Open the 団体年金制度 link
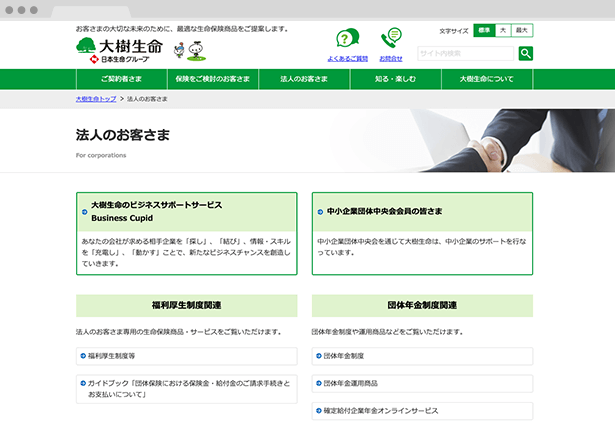 (422, 356)
